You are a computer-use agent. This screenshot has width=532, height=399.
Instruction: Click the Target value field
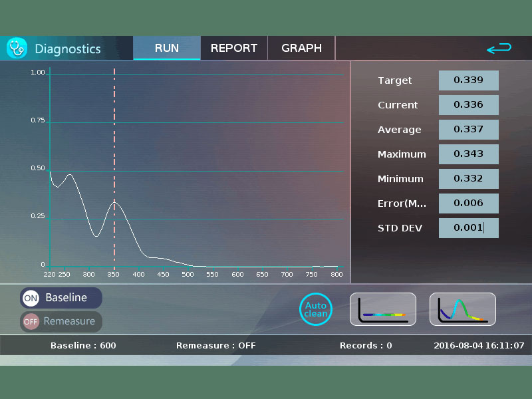(x=469, y=80)
